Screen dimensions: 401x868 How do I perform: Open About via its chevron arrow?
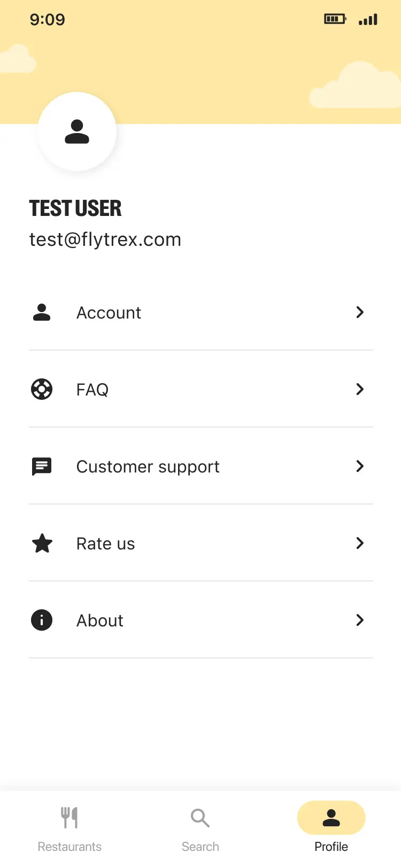[360, 620]
